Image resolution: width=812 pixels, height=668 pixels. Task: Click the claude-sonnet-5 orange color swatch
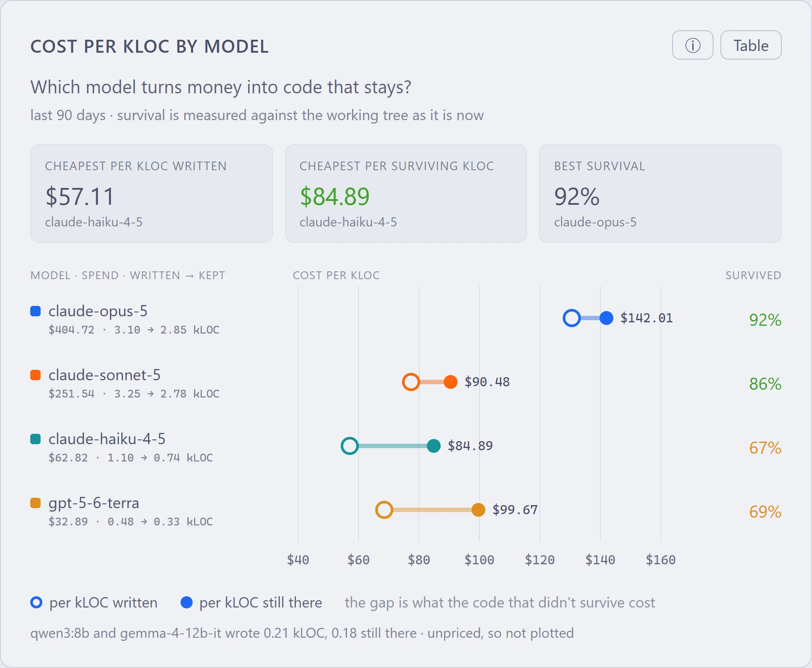pos(35,375)
